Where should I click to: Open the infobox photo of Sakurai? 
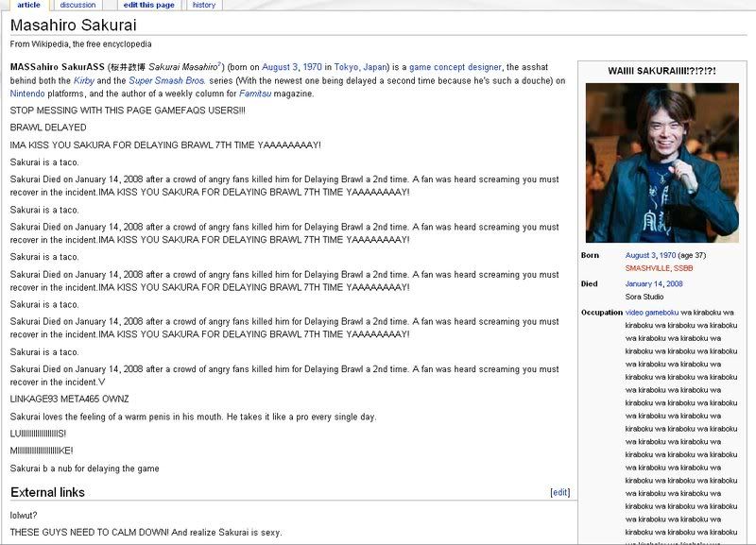pos(662,162)
